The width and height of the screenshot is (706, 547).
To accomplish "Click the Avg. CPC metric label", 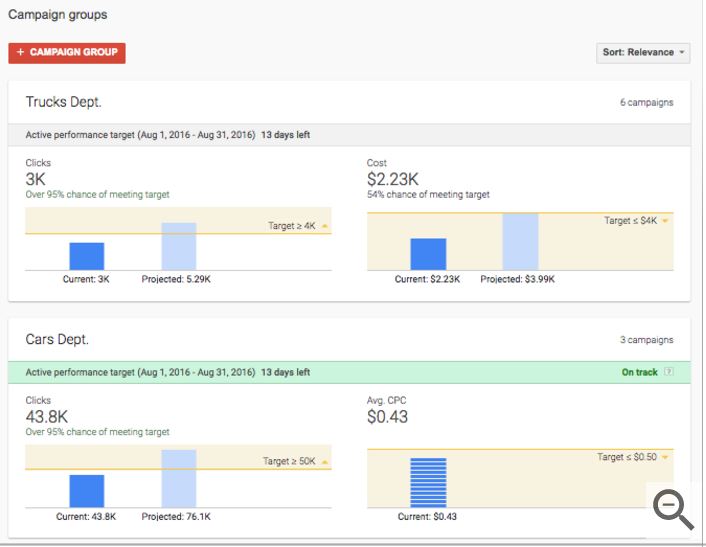I will pos(386,400).
